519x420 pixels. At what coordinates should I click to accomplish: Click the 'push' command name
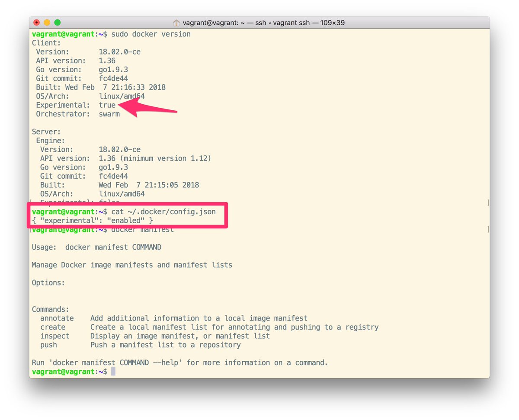click(x=48, y=345)
